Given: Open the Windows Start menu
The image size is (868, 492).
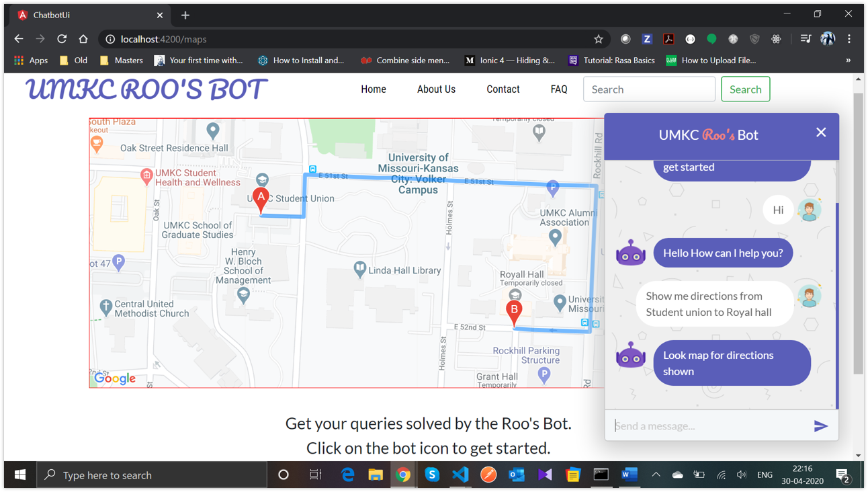Looking at the screenshot, I should point(20,475).
